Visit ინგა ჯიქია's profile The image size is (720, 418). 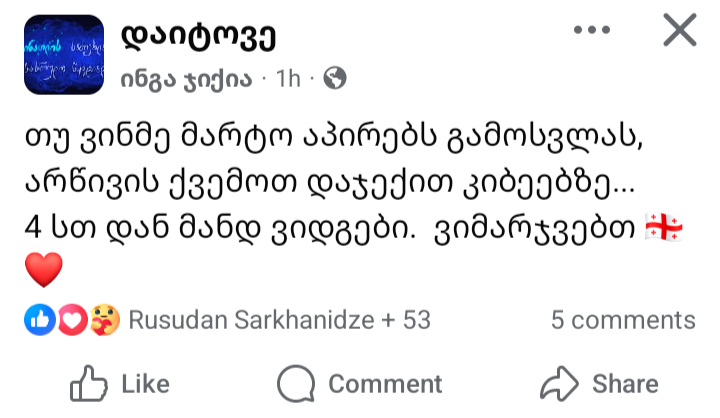tap(187, 80)
